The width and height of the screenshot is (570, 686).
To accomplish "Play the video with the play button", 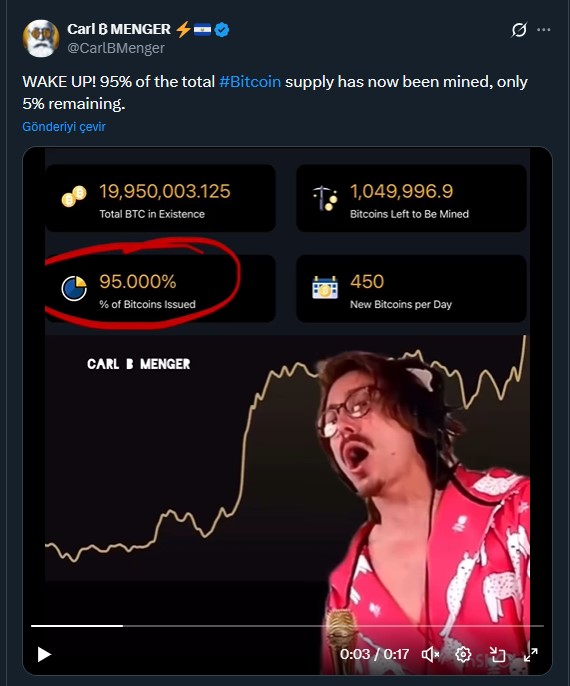I will pos(44,654).
